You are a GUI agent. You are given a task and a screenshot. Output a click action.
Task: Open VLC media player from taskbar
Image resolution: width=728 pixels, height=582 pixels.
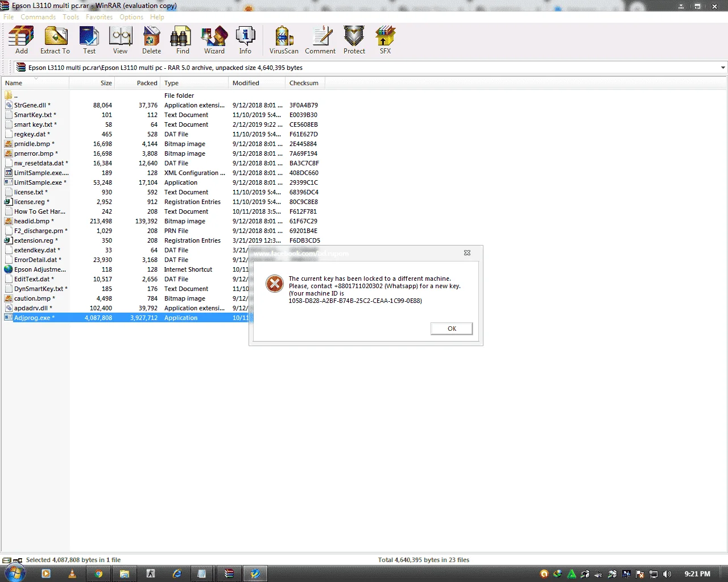click(72, 574)
